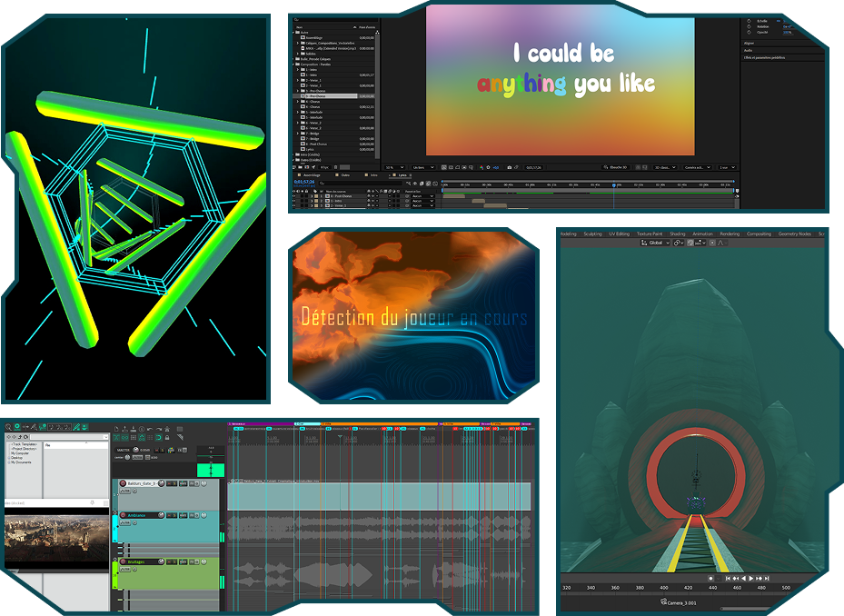Select the Baldurs_Gate track name label
Screen dimensions: 844x616
tap(141, 483)
